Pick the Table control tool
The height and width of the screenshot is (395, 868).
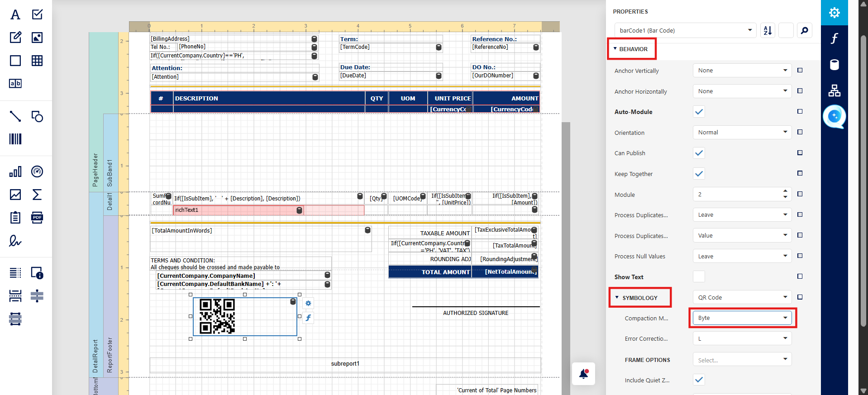click(37, 61)
